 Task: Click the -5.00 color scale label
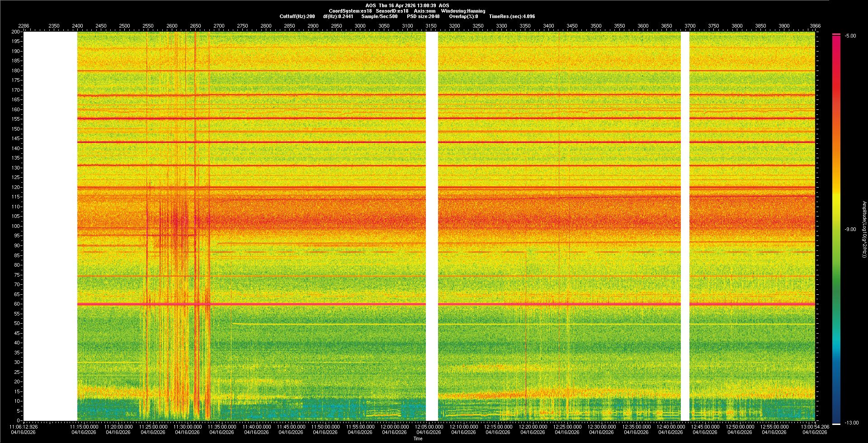pyautogui.click(x=850, y=36)
